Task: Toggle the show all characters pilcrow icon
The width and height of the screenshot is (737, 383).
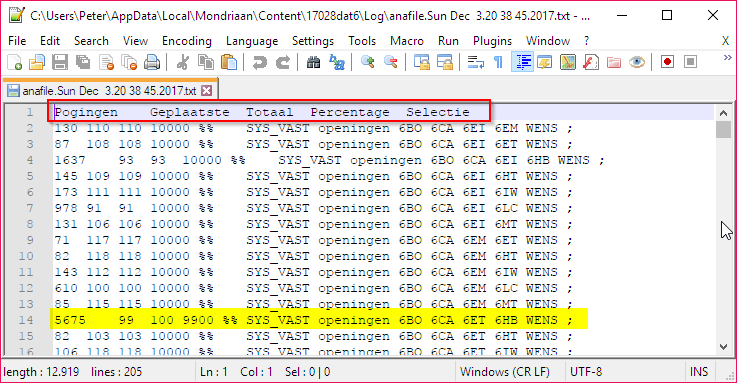Action: (x=499, y=62)
